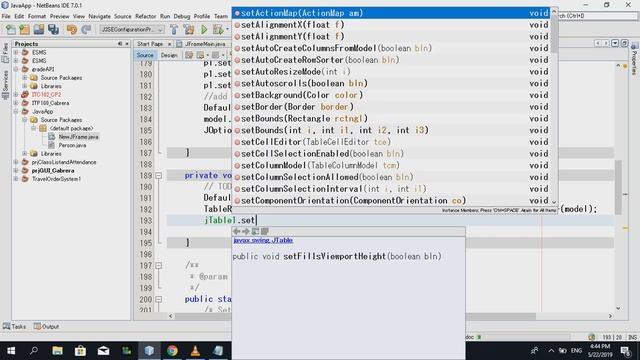640x360 pixels.
Task: Open the Windows notification center
Action: coord(626,351)
